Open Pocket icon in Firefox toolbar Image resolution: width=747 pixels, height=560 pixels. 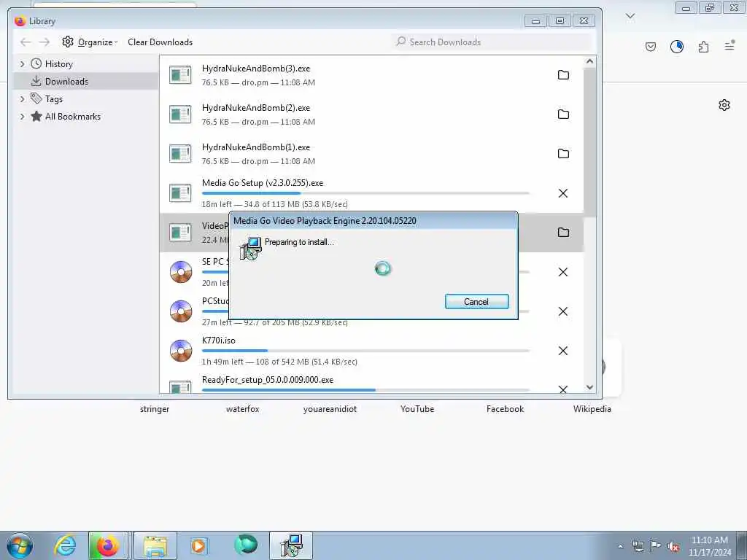pyautogui.click(x=651, y=47)
